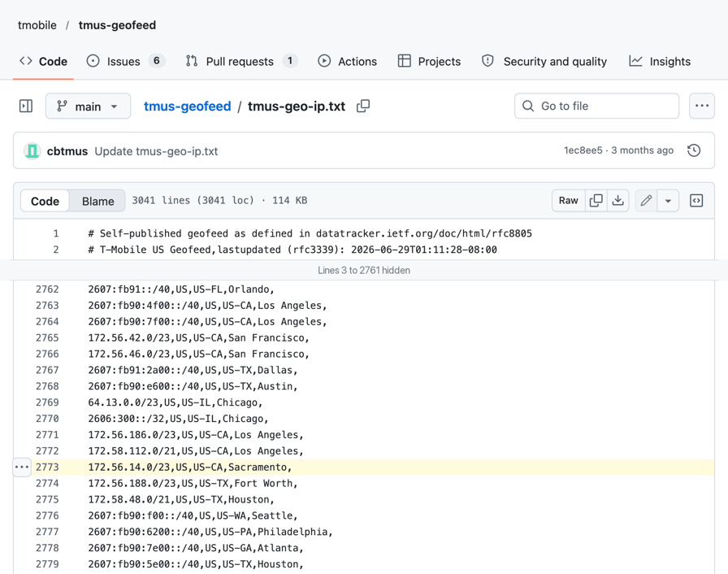The height and width of the screenshot is (574, 728).
Task: Open the Projects tab
Action: point(430,61)
